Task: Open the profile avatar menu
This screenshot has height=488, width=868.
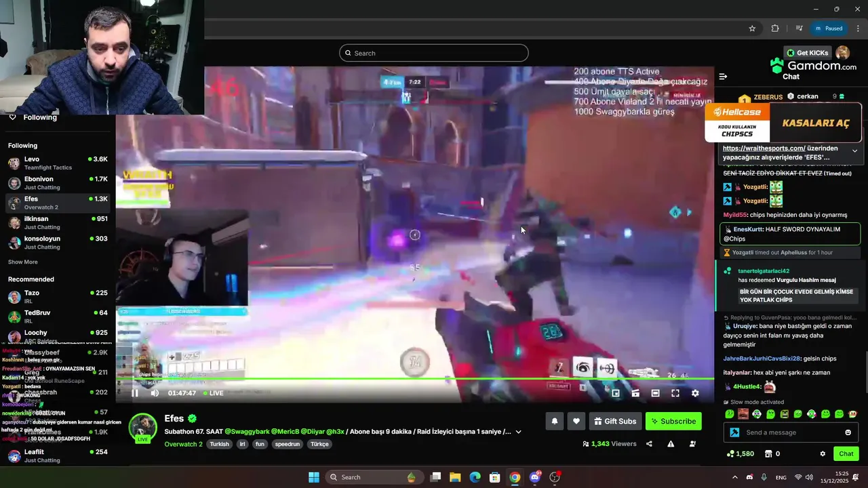Action: click(843, 53)
